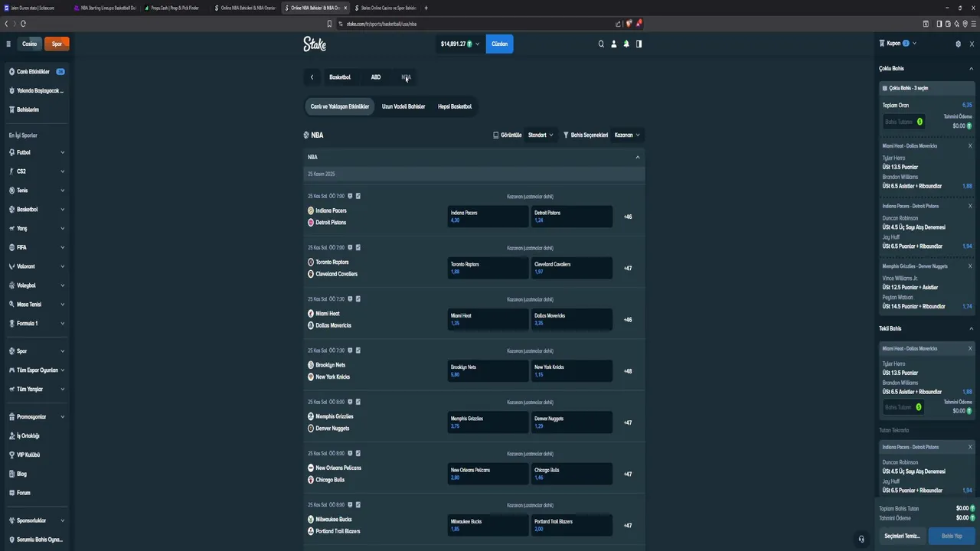The height and width of the screenshot is (551, 980).
Task: Collapse the Çoklu Bahis section
Action: (x=971, y=69)
